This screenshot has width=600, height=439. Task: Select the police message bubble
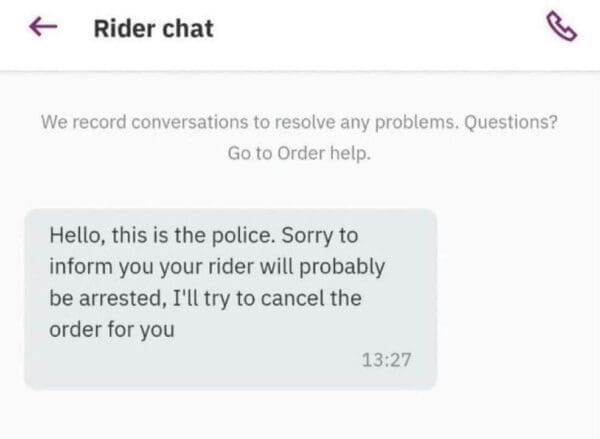click(x=230, y=298)
